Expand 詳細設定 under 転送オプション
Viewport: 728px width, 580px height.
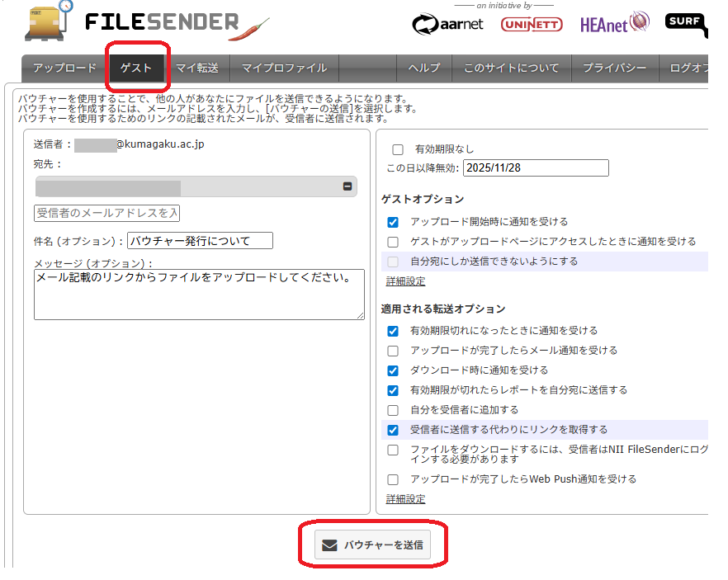[x=405, y=499]
